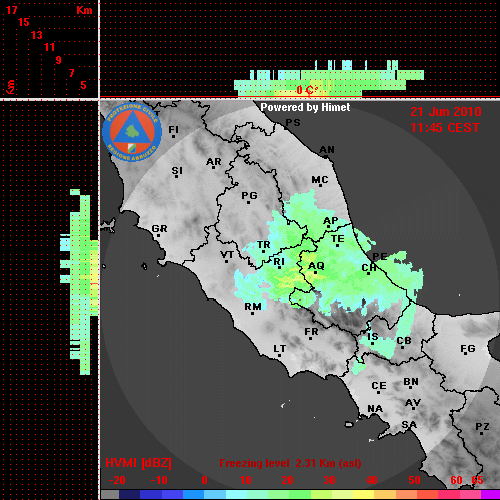500x500 pixels.
Task: Click the NA city label
Action: 375,409
